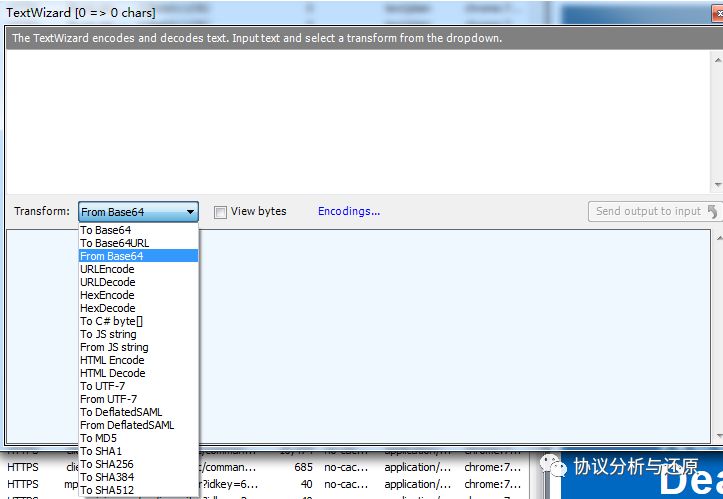This screenshot has height=499, width=723.
Task: Enable the View bytes checkbox
Action: click(220, 212)
